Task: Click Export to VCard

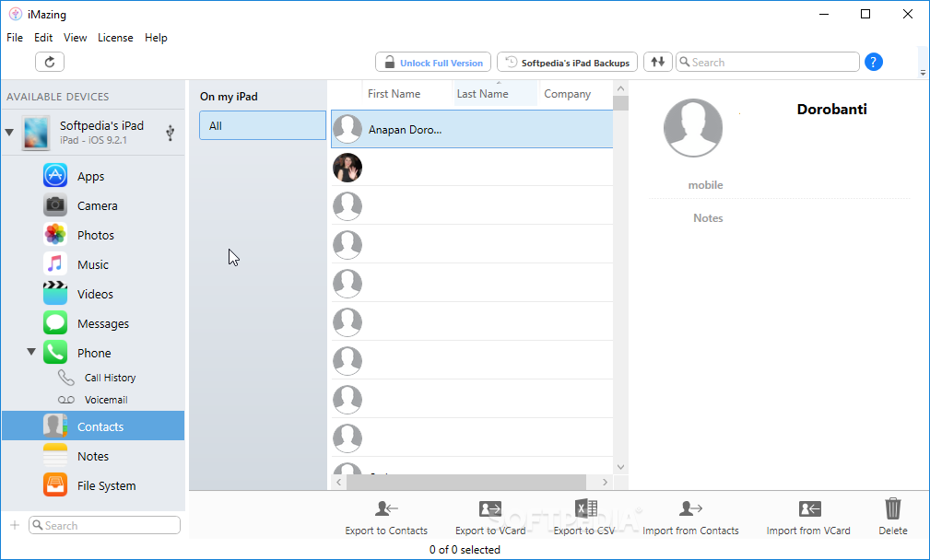Action: point(490,518)
